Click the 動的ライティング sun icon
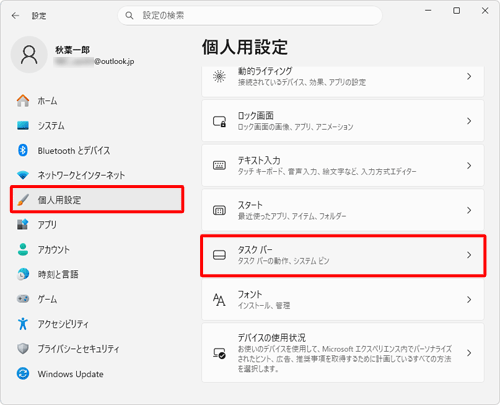 [219, 76]
